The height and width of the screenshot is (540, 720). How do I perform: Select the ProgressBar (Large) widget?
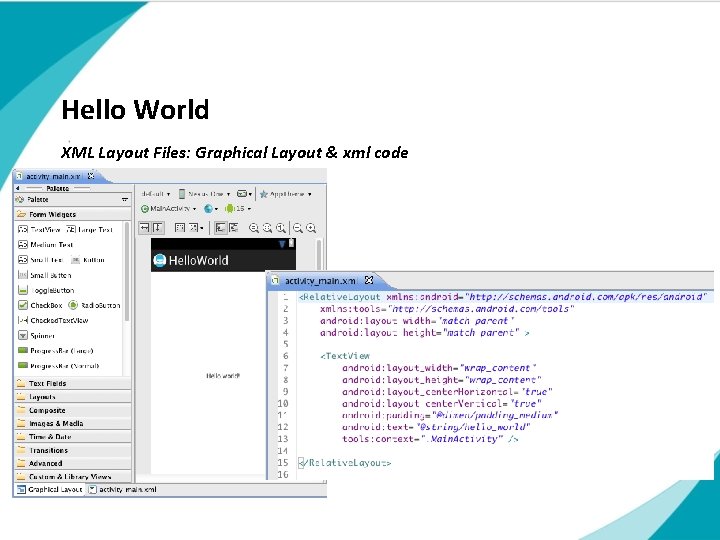(x=56, y=351)
